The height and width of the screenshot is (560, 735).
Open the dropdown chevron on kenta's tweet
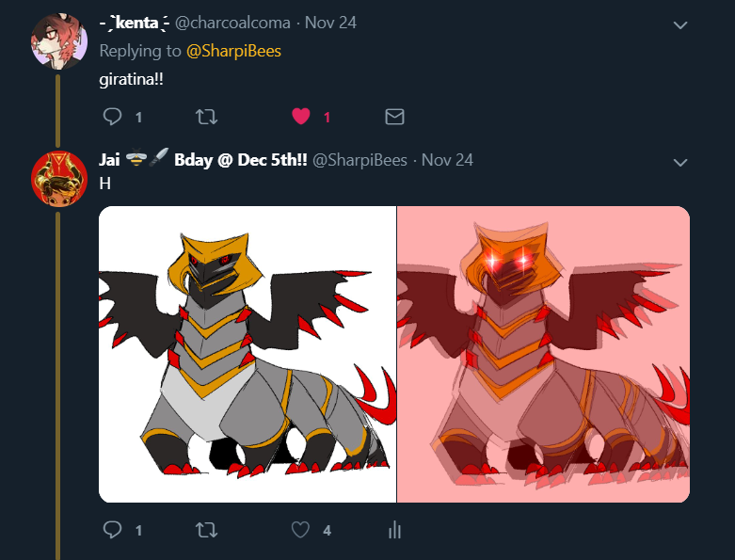click(680, 24)
